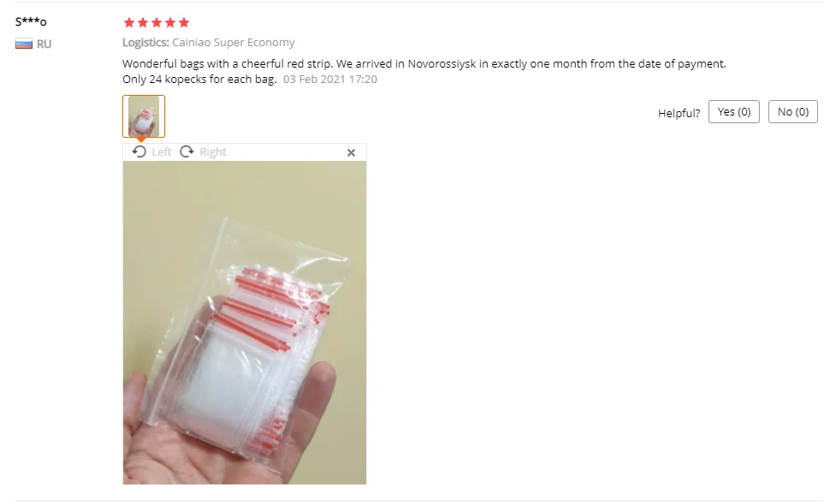
Task: Select the review photo thumbnail
Action: [x=144, y=116]
